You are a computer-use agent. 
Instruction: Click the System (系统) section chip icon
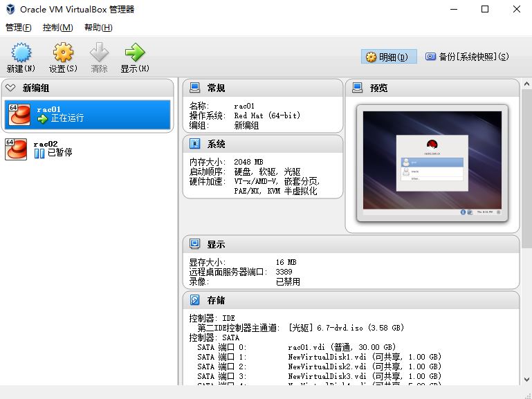coord(195,144)
